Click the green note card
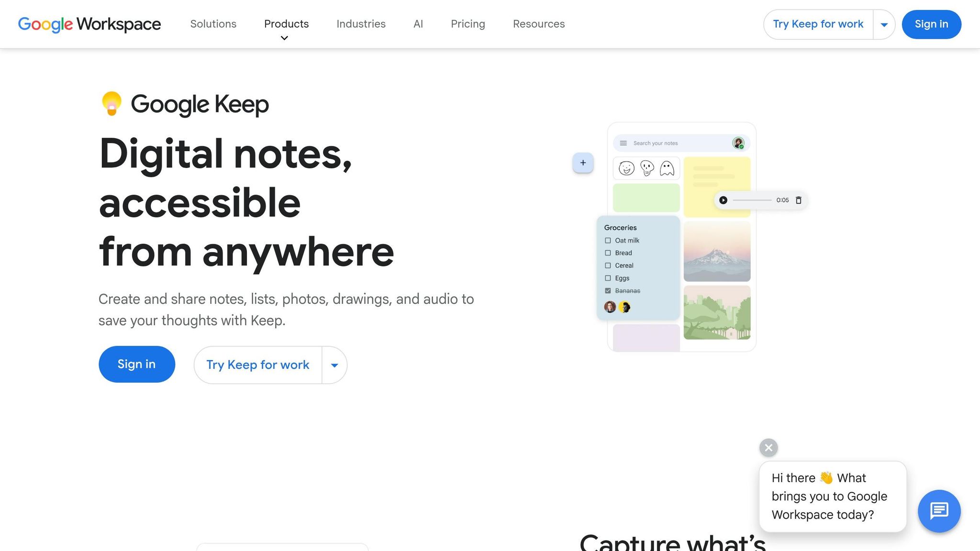Image resolution: width=980 pixels, height=551 pixels. point(646,198)
